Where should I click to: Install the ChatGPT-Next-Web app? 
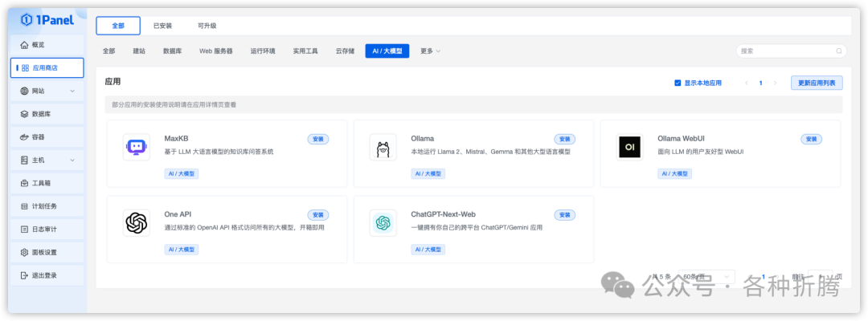[565, 215]
